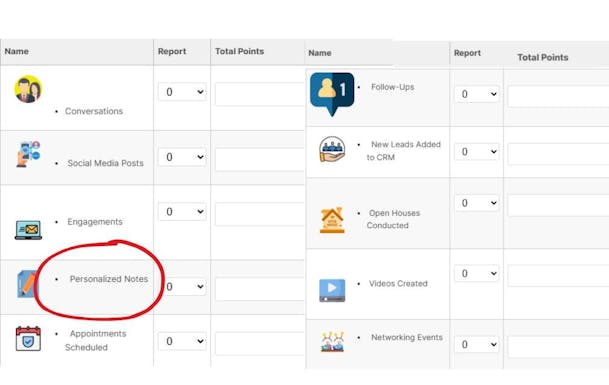The width and height of the screenshot is (609, 385).
Task: Click the Networking Events label
Action: tap(407, 337)
